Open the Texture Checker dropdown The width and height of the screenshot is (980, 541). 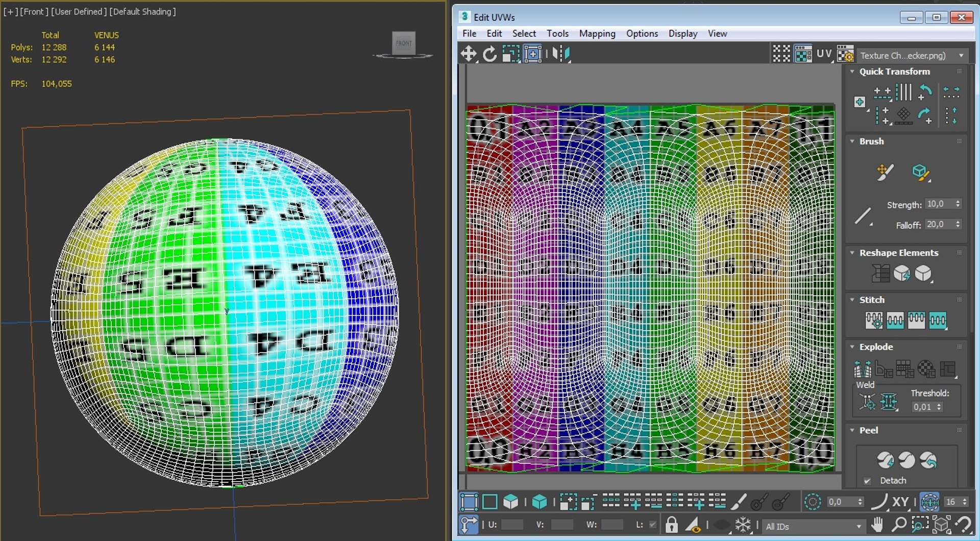pos(912,55)
